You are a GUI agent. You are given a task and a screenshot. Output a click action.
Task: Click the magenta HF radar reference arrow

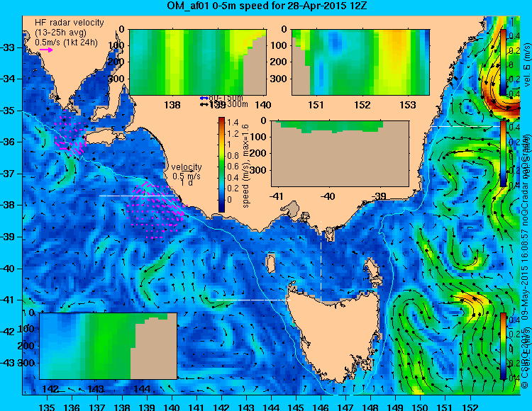(x=46, y=50)
